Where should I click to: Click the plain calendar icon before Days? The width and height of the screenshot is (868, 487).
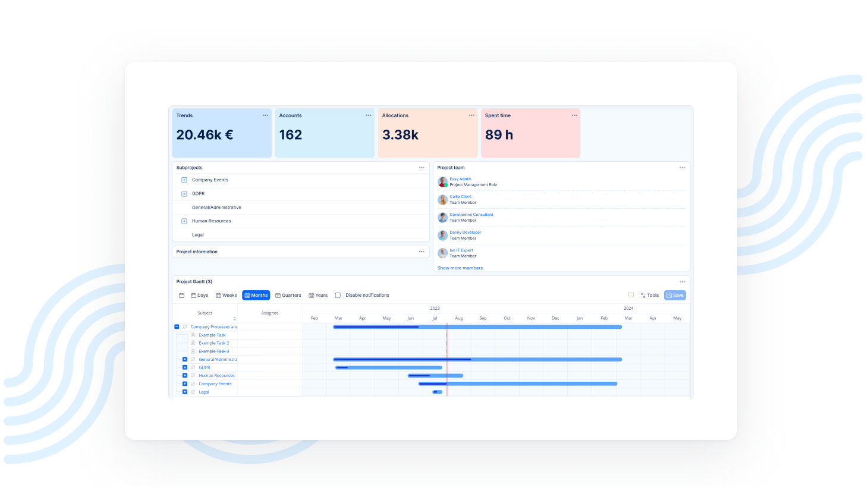click(x=181, y=296)
